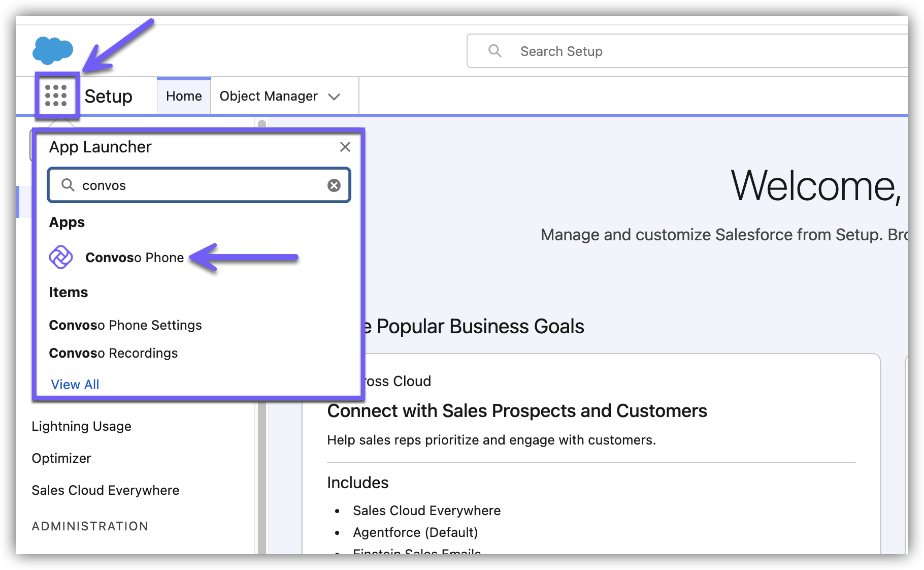Click the magnifier icon in Search Setup
The image size is (924, 570).
(494, 51)
